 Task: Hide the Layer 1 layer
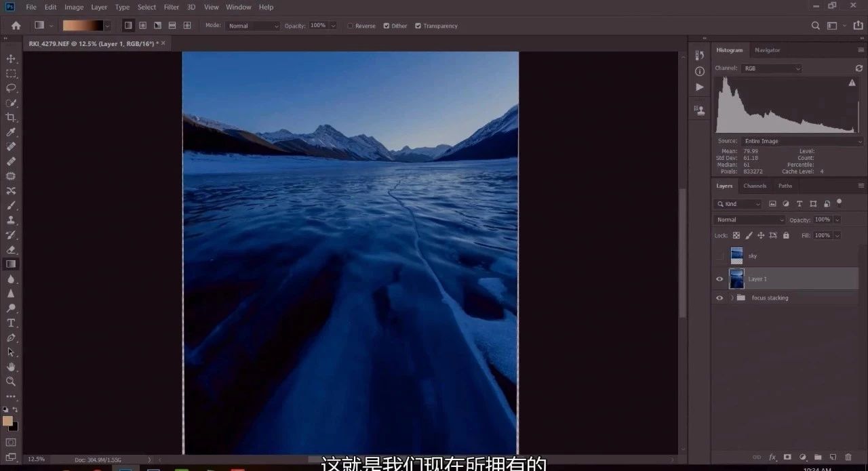(x=719, y=279)
